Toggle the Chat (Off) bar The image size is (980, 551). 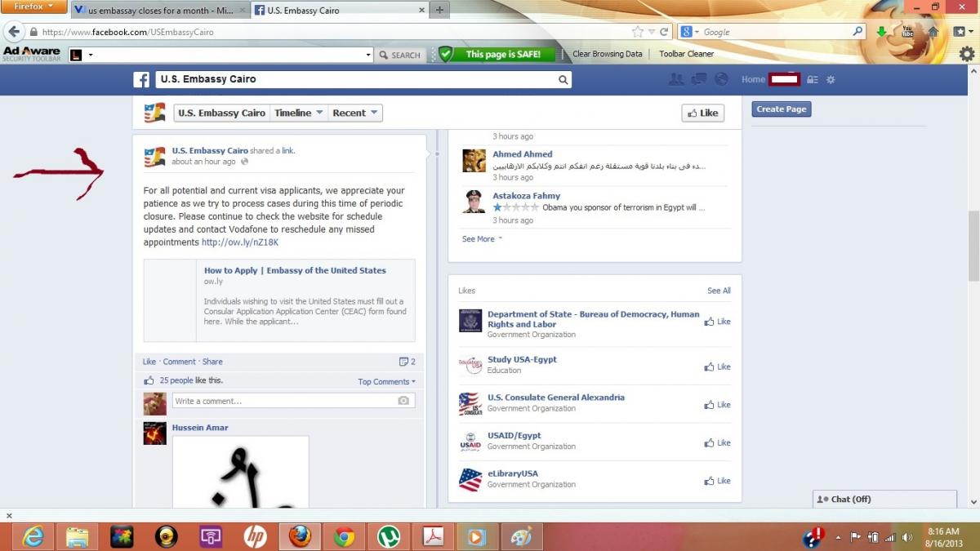click(x=884, y=500)
